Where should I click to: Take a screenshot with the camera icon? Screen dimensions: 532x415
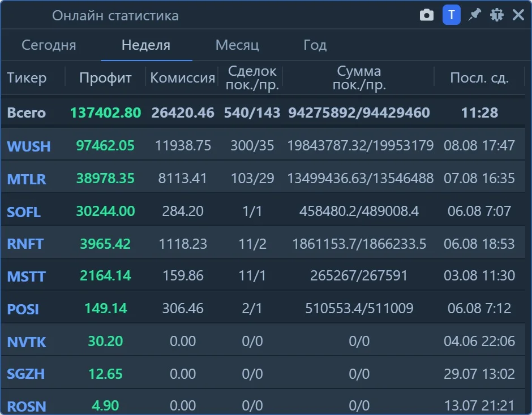pyautogui.click(x=427, y=15)
